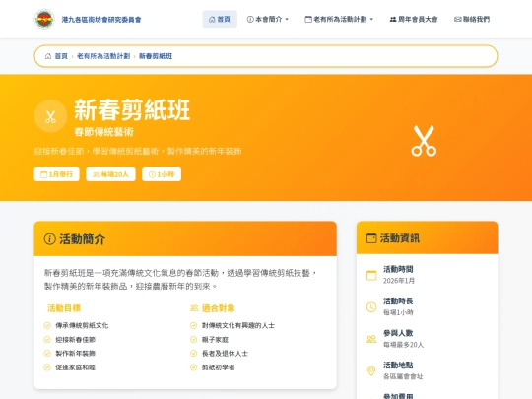Viewport: 532px width, 399px height.
Task: Click the house icon in the breadcrumb
Action: 48,56
